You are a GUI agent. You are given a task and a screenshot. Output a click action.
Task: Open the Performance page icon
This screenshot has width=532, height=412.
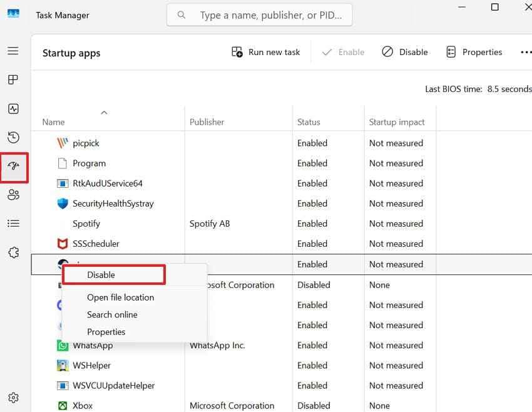(13, 108)
